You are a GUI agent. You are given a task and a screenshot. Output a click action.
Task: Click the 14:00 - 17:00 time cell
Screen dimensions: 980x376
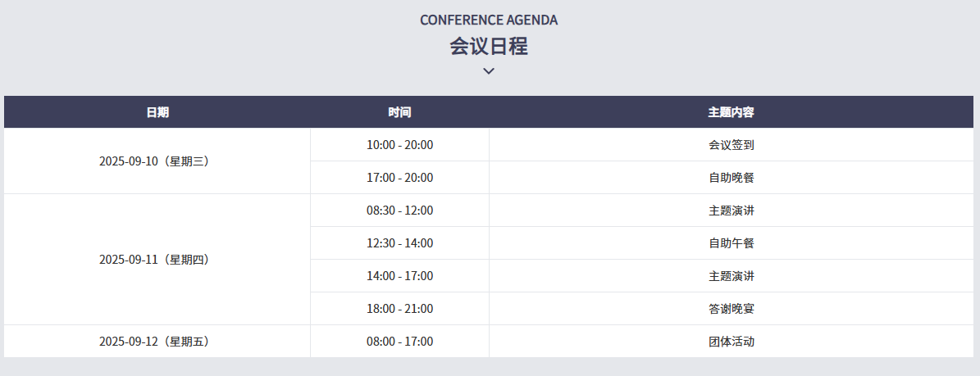coord(399,276)
